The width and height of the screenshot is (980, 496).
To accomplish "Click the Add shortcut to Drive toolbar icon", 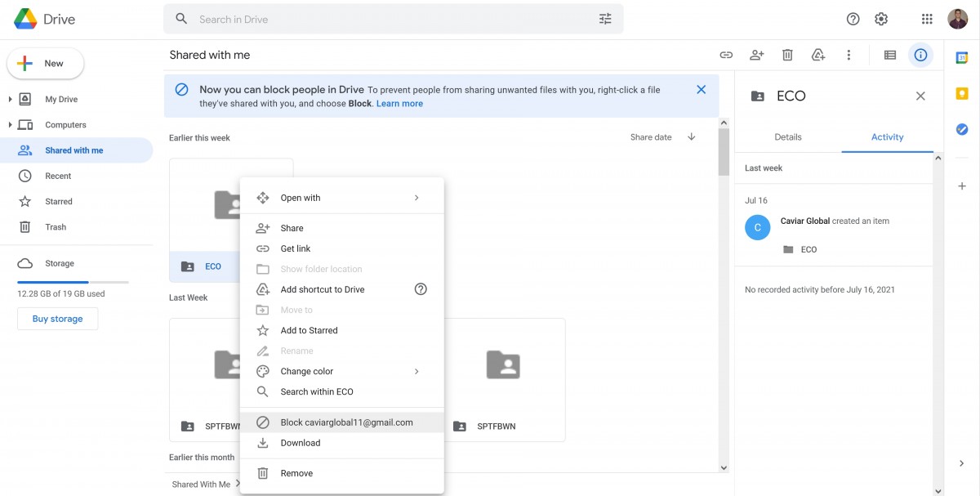I will pos(817,54).
